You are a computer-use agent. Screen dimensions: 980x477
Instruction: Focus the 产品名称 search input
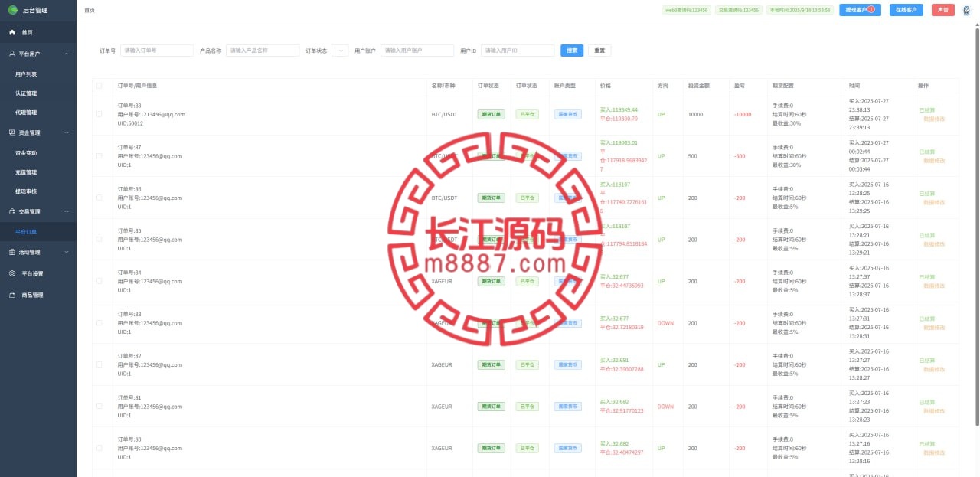tap(263, 51)
